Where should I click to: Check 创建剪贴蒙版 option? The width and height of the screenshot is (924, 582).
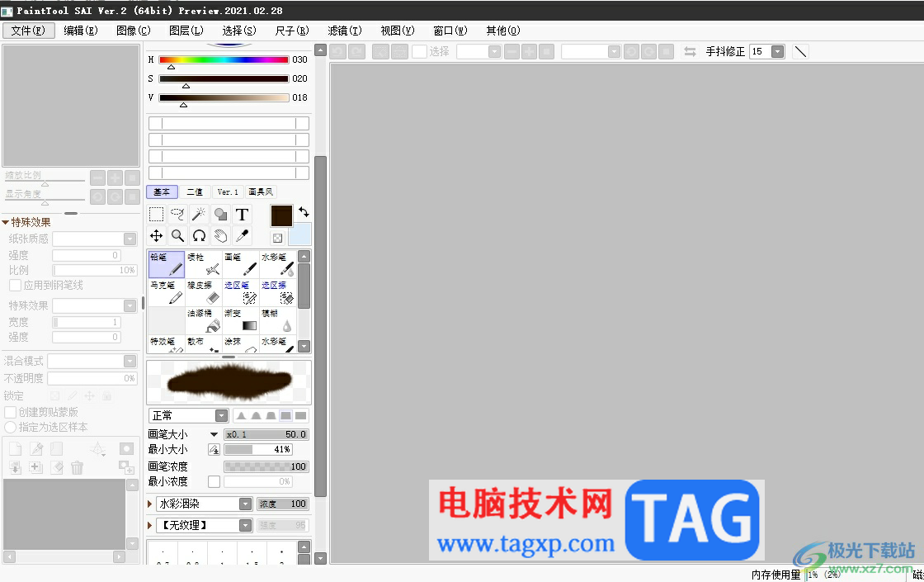pyautogui.click(x=10, y=412)
